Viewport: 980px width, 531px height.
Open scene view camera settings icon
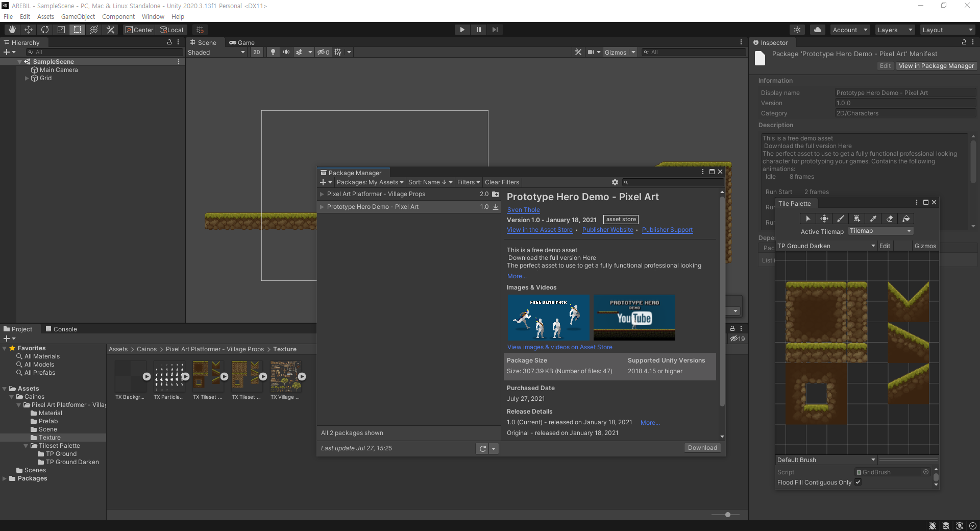point(591,52)
